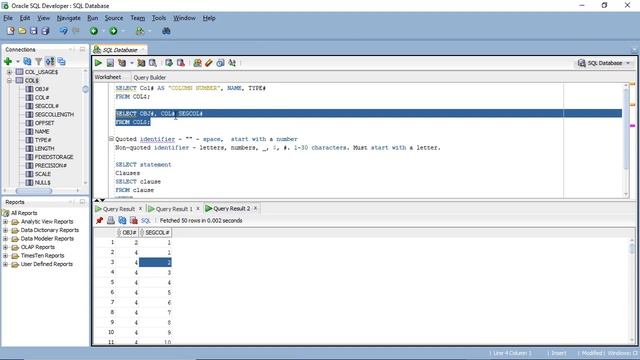Switch to the first Query Result tab
The width and height of the screenshot is (640, 360).
click(118, 209)
